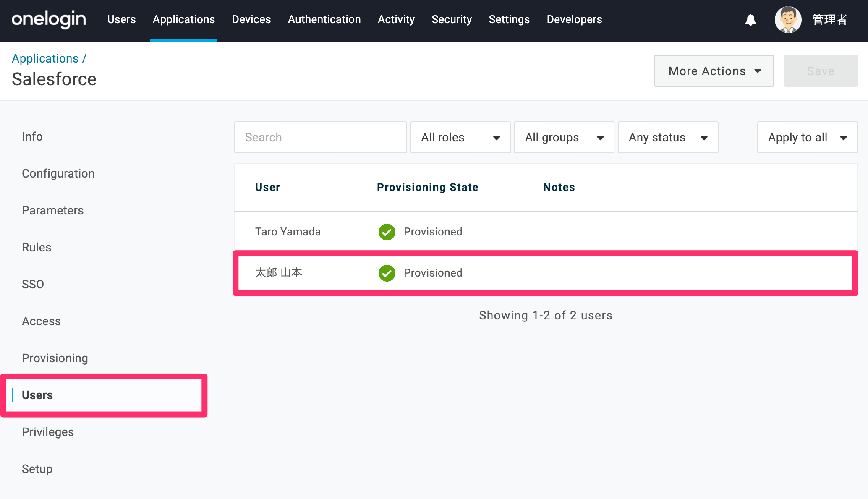868x499 pixels.
Task: Open the Any status filter dropdown
Action: (668, 137)
